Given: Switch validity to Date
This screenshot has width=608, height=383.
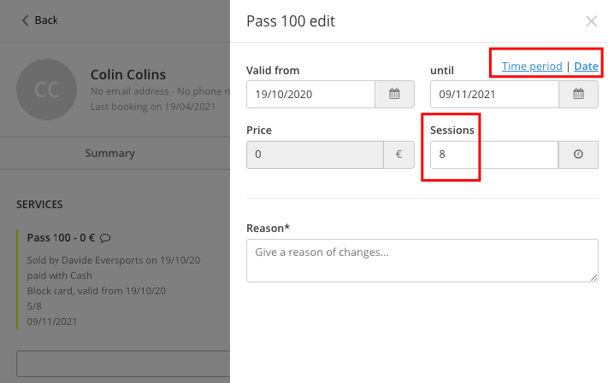Looking at the screenshot, I should click(586, 66).
